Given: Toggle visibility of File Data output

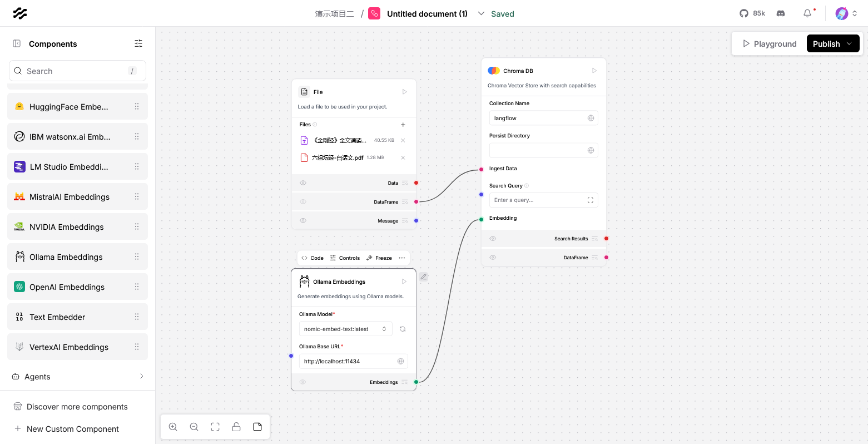Looking at the screenshot, I should pos(303,182).
